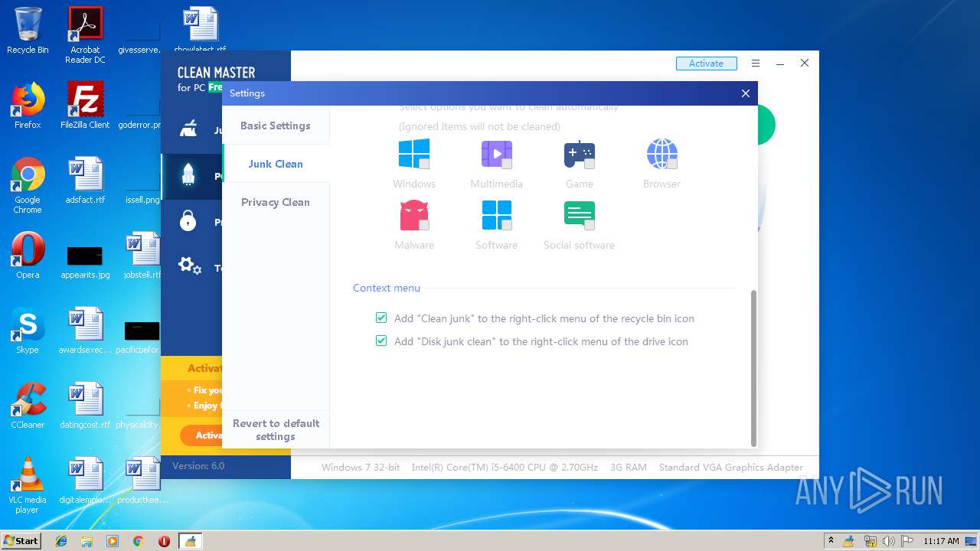
Task: Open Chrome from the taskbar
Action: click(x=138, y=541)
